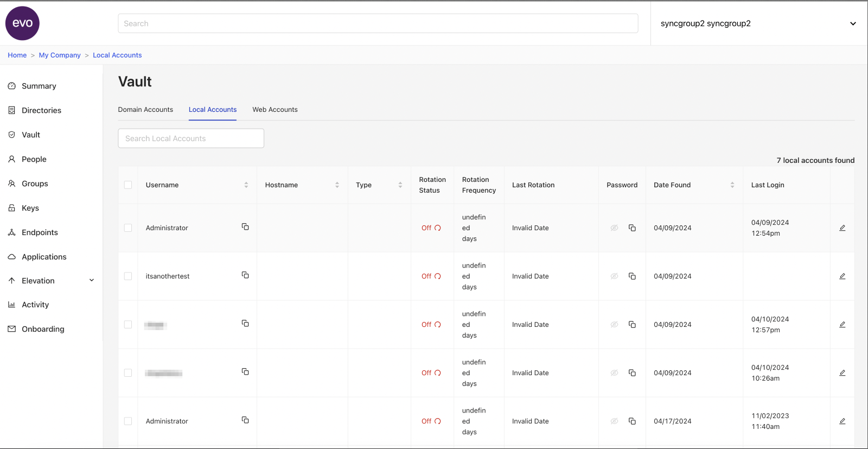Focus the top global Search field

tap(378, 23)
